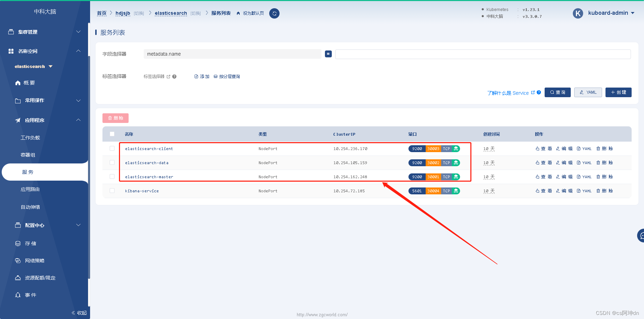Open 自动伸缩 in the sidebar
644x319 pixels.
click(30, 207)
